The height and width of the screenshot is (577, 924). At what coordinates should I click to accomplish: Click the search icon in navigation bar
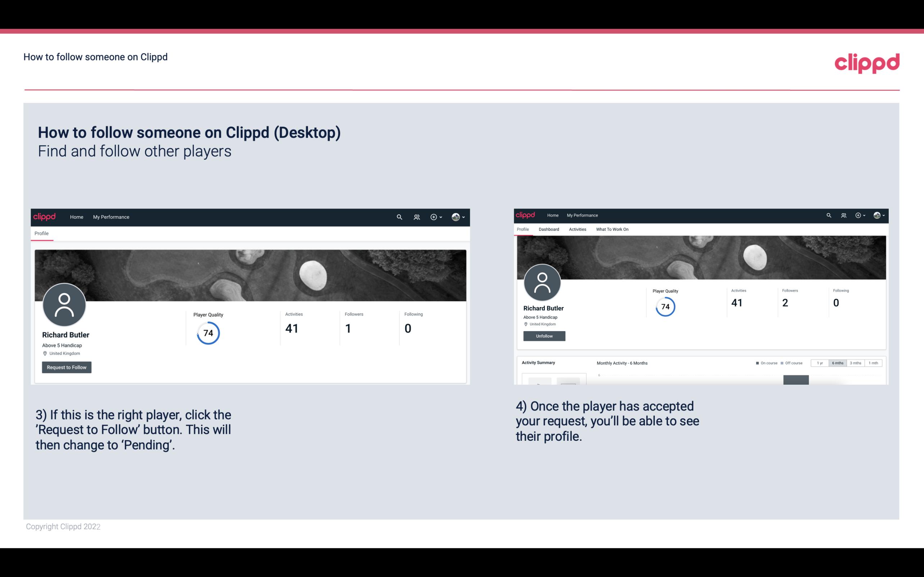(x=399, y=217)
